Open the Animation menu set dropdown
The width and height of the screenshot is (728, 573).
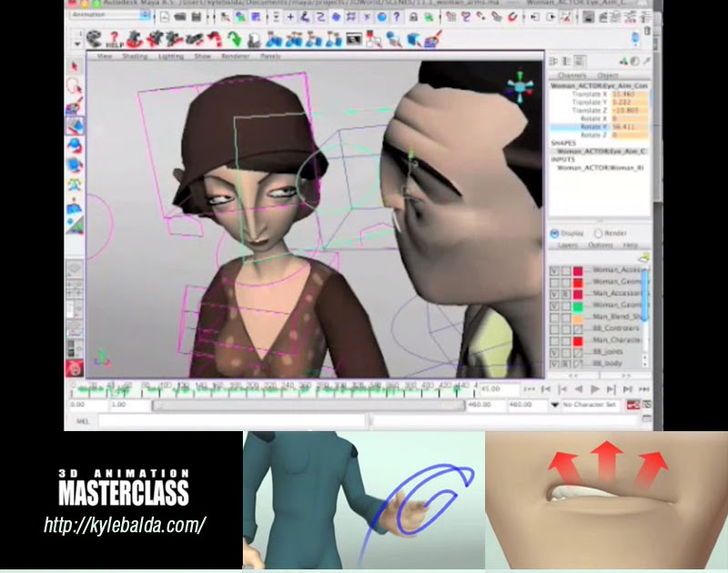coord(109,15)
